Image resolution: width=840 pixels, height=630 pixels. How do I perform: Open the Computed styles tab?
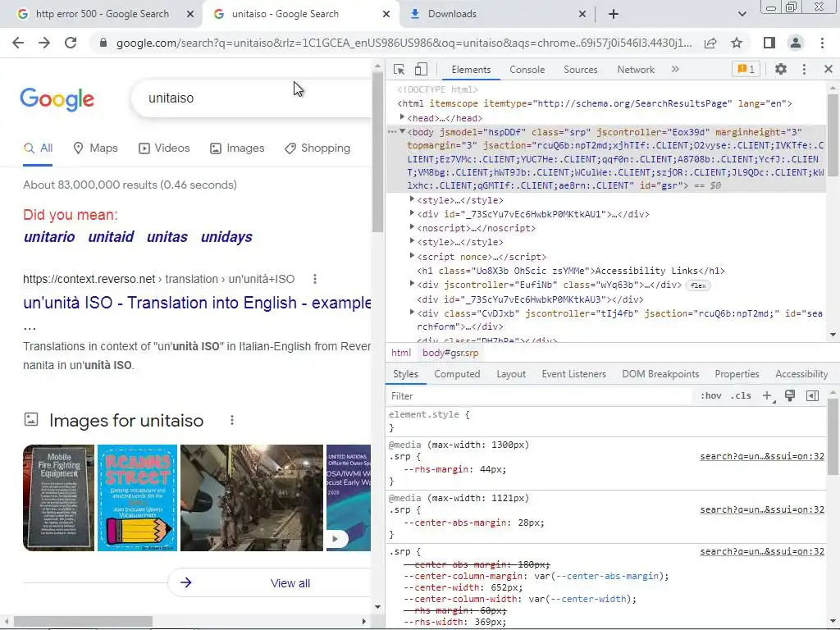point(457,374)
